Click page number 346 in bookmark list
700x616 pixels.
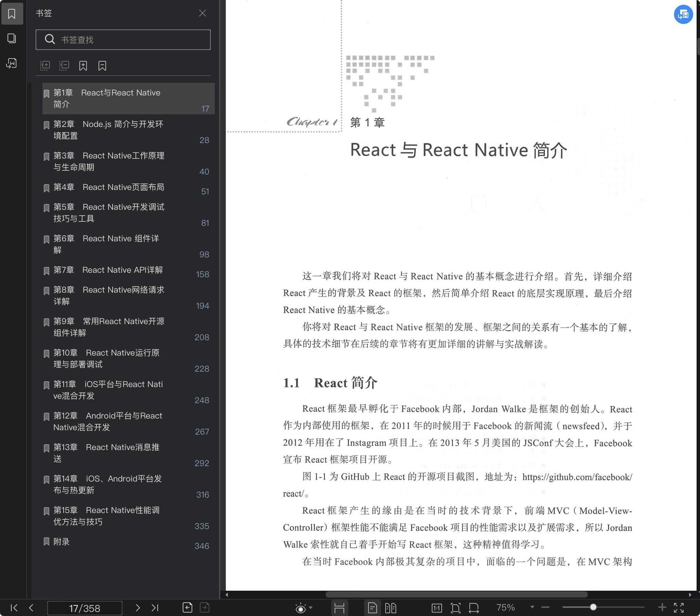(202, 546)
